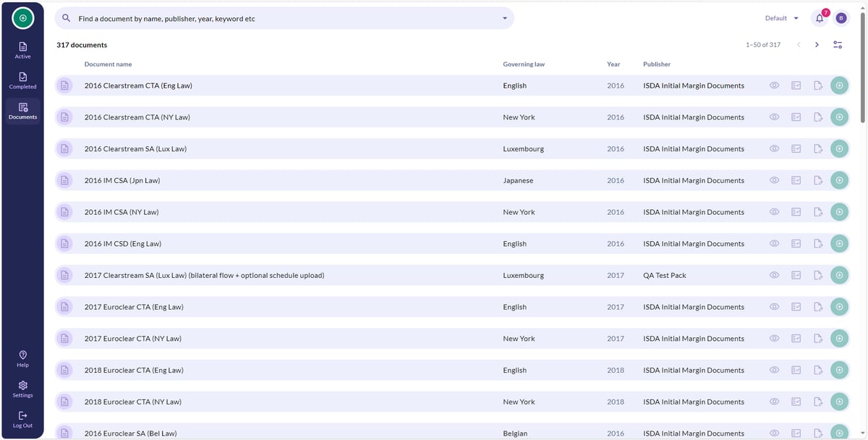
Task: Switch to Completed tab in sidebar
Action: [x=22, y=80]
